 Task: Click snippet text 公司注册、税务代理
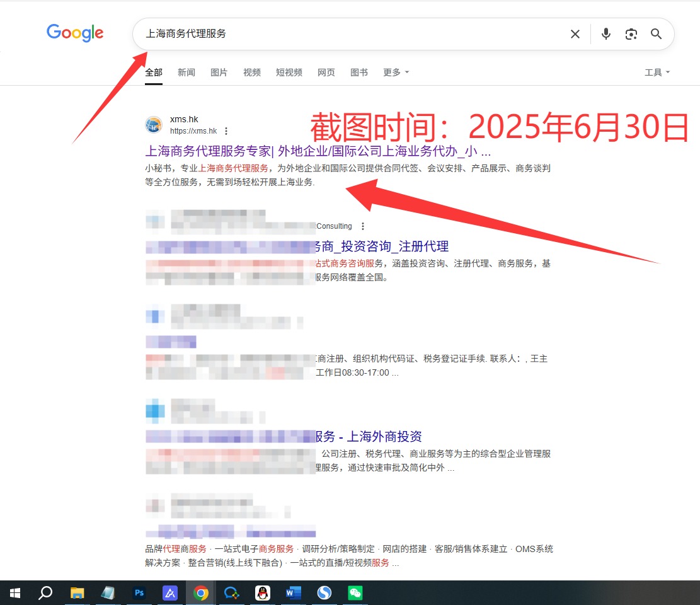tap(361, 454)
